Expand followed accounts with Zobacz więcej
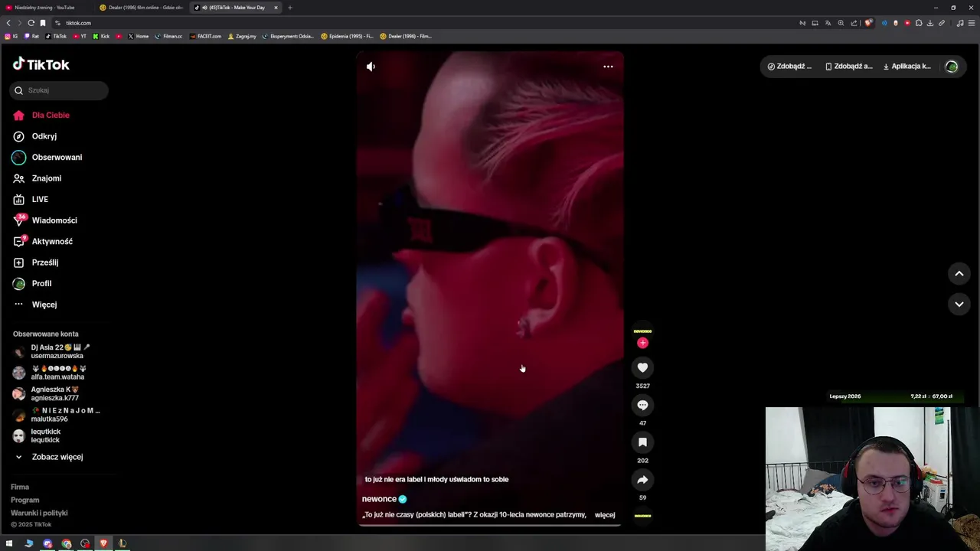This screenshot has height=551, width=980. 57,457
